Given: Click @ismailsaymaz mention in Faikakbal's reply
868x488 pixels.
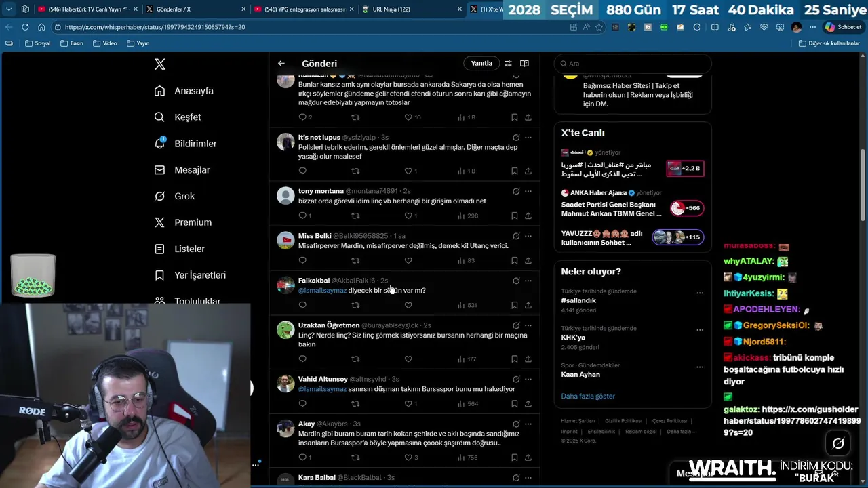Looking at the screenshot, I should point(322,291).
